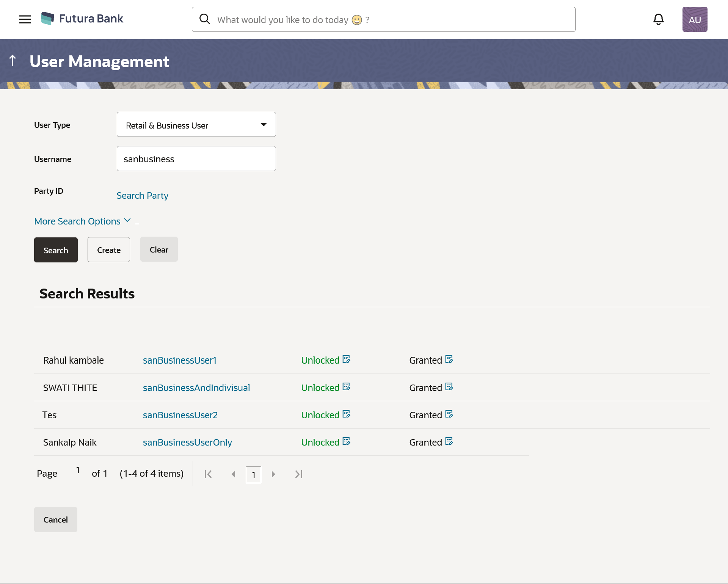Click the AU user avatar
The height and width of the screenshot is (584, 728).
[x=695, y=19]
